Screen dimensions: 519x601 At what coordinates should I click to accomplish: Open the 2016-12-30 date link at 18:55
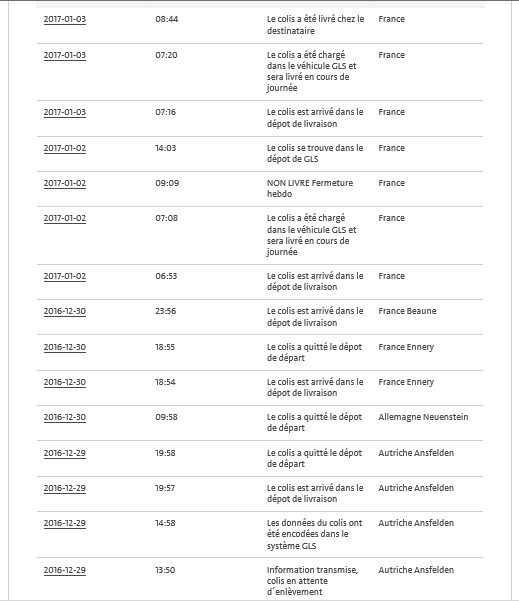click(65, 347)
